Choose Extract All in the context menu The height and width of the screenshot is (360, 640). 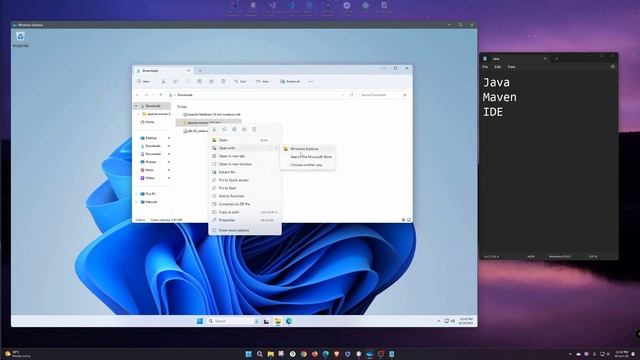pos(245,172)
